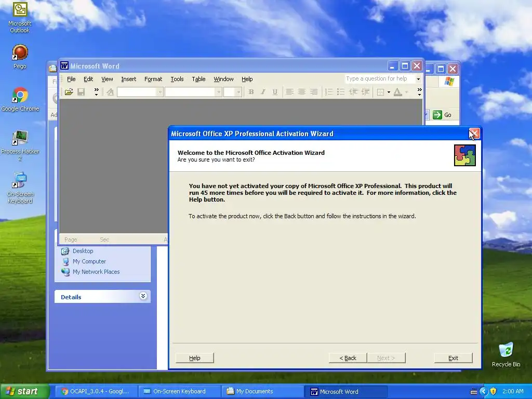The width and height of the screenshot is (532, 399).
Task: Click the Start button
Action: [24, 392]
